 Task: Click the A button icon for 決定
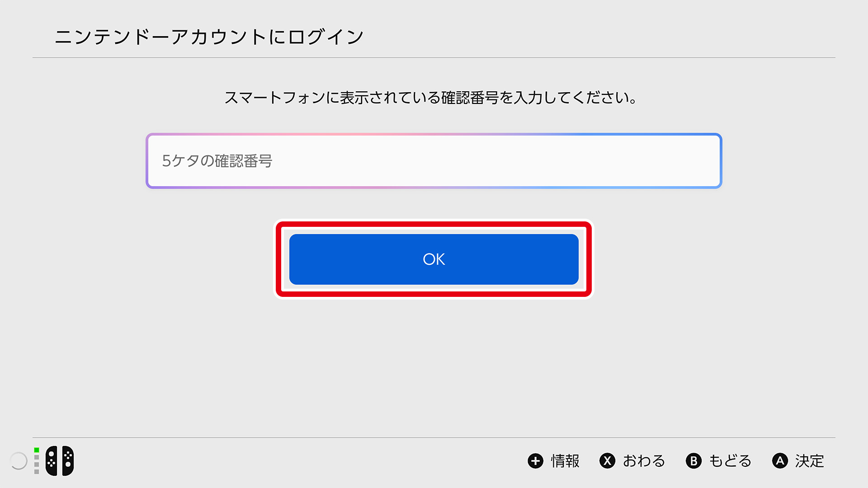coord(780,461)
